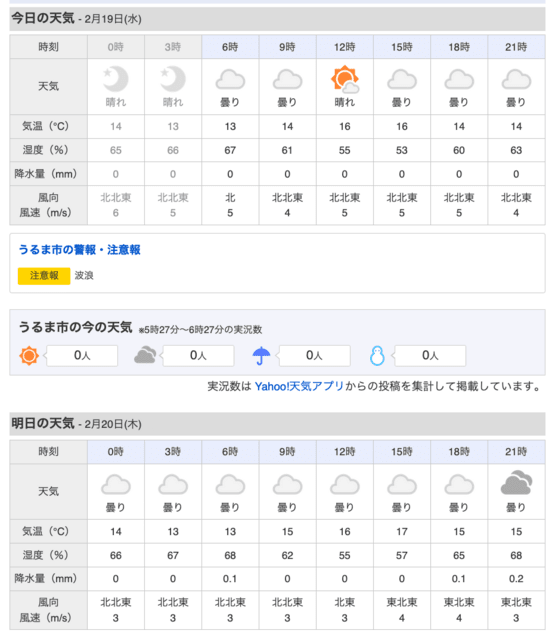Image resolution: width=552 pixels, height=640 pixels.
Task: Click the sunny report count box
Action: [x=82, y=356]
